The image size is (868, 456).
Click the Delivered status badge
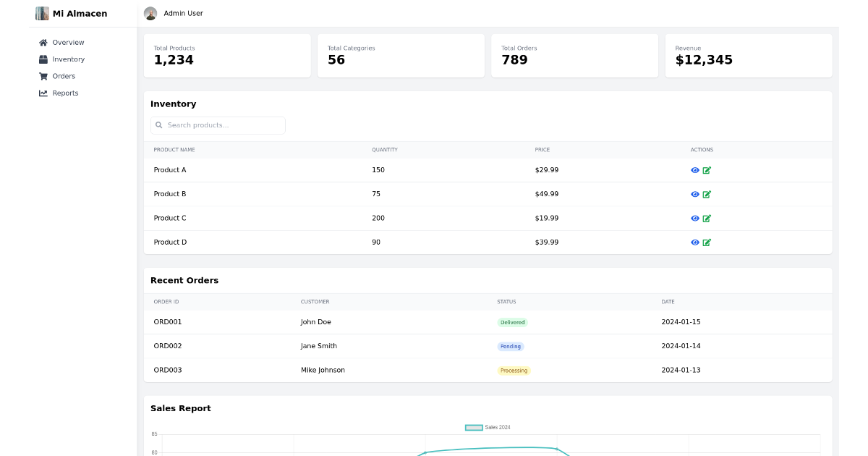tap(512, 322)
